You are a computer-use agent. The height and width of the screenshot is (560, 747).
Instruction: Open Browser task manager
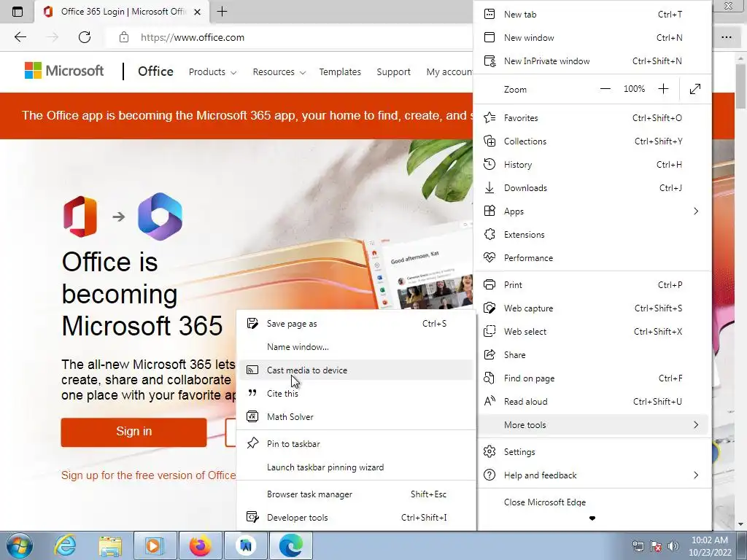click(356, 494)
